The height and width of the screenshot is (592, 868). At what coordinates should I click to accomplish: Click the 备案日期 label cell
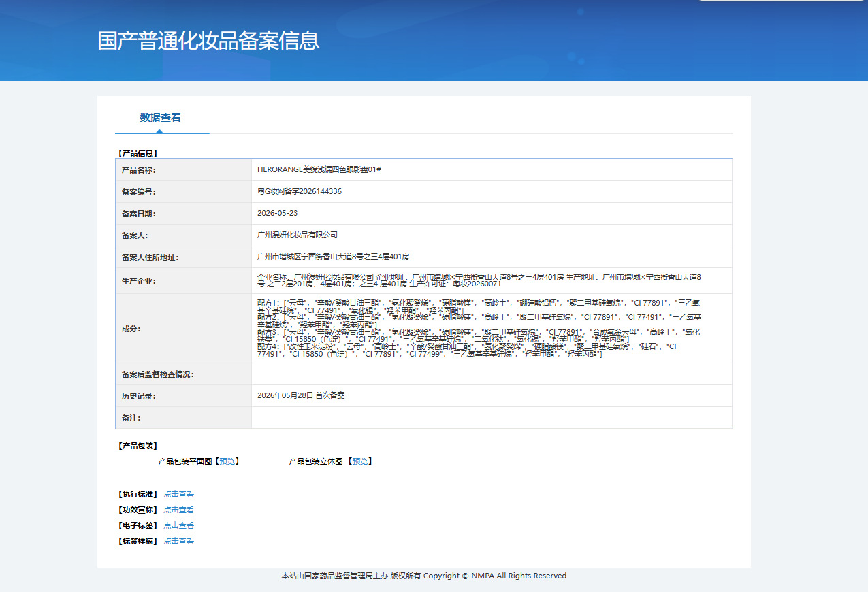(x=184, y=213)
